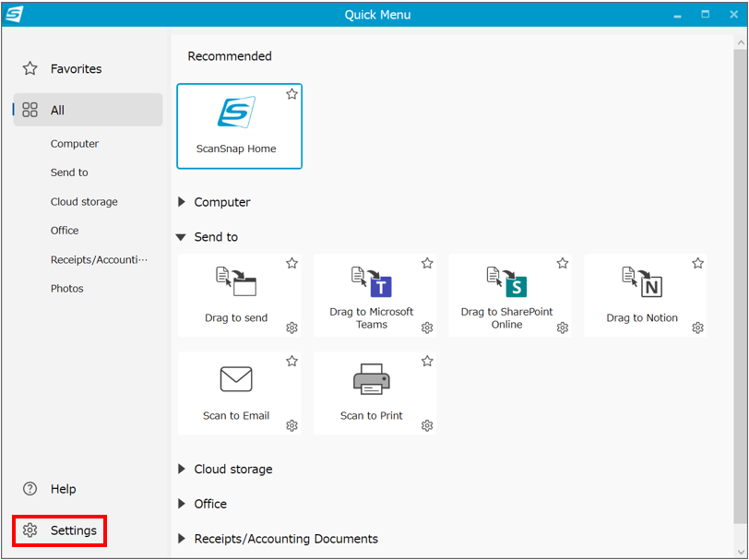Switch to Favorites in the sidebar
Image resolution: width=749 pixels, height=560 pixels.
coord(76,69)
